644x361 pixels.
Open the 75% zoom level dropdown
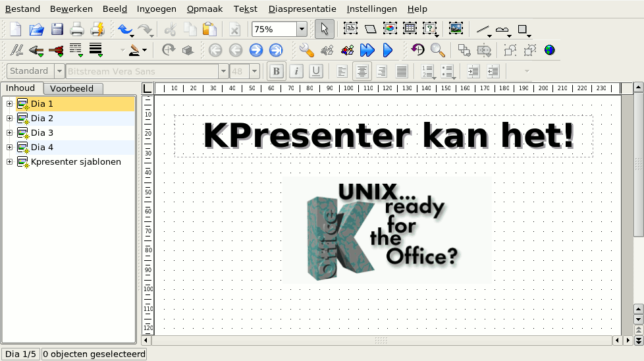302,29
